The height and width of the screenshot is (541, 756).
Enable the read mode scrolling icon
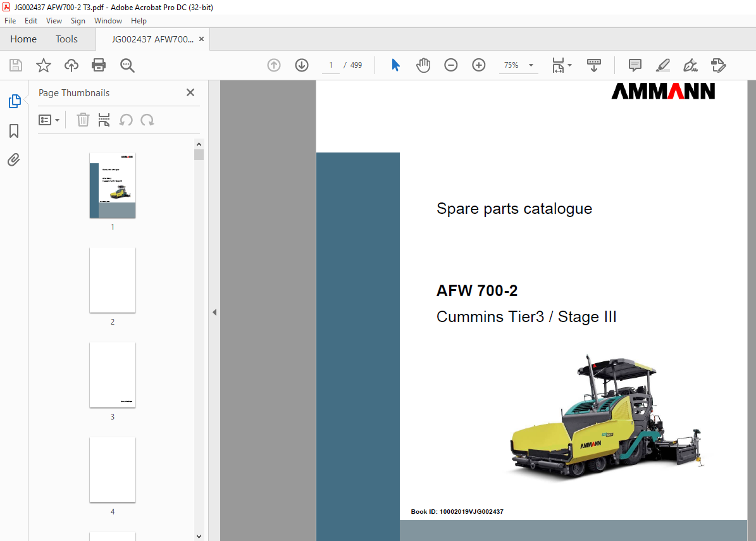594,65
